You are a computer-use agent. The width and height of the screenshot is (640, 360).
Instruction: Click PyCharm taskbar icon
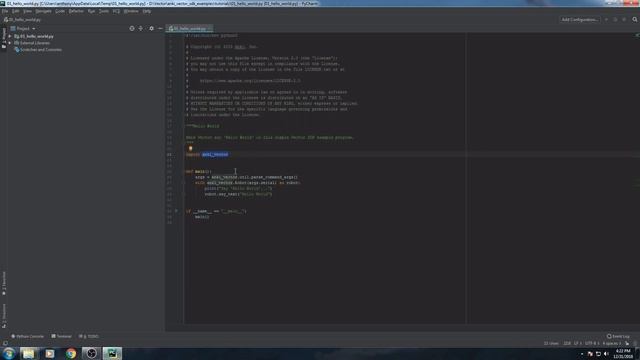click(x=112, y=353)
